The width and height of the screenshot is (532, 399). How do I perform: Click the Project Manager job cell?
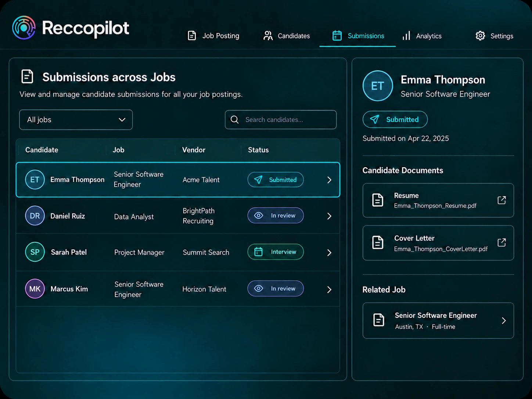[139, 252]
